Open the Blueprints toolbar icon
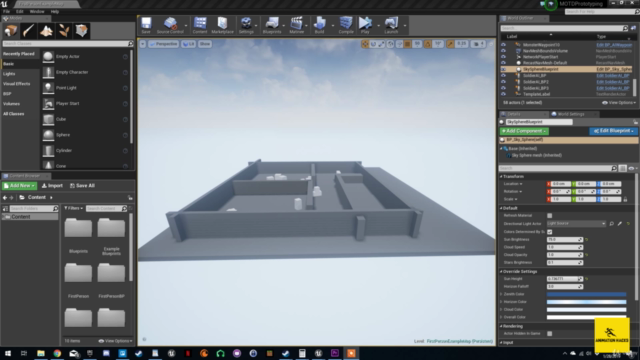This screenshot has width=640, height=360. (272, 25)
